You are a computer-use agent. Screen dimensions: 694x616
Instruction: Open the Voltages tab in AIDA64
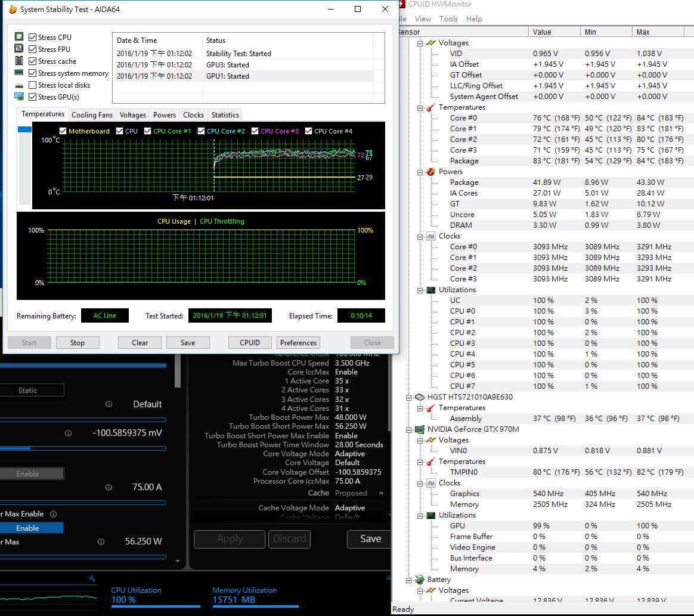tap(133, 114)
